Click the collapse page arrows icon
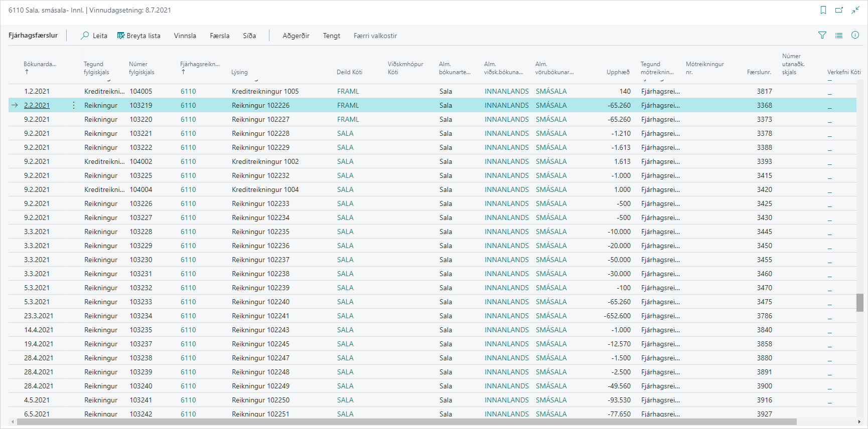 tap(855, 10)
